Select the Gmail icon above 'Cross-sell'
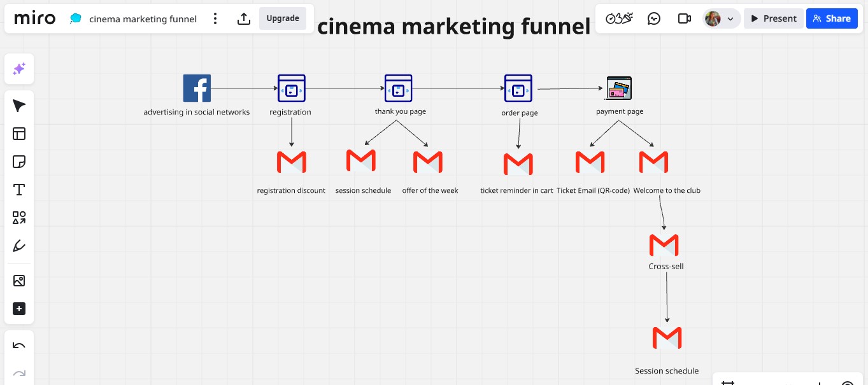Image resolution: width=868 pixels, height=385 pixels. [664, 245]
